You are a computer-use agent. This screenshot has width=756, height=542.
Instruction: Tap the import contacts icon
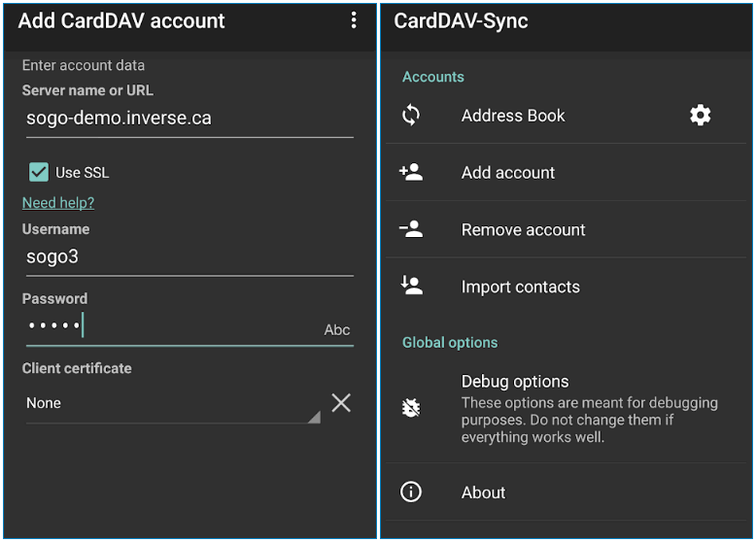coord(411,286)
